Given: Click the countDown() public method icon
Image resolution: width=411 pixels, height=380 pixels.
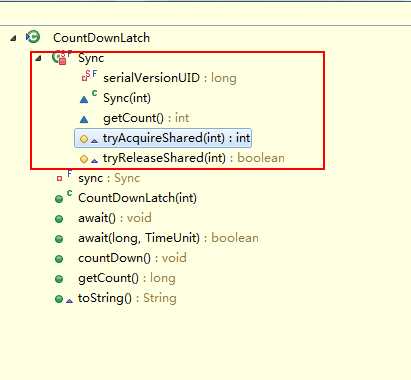Looking at the screenshot, I should tap(59, 259).
